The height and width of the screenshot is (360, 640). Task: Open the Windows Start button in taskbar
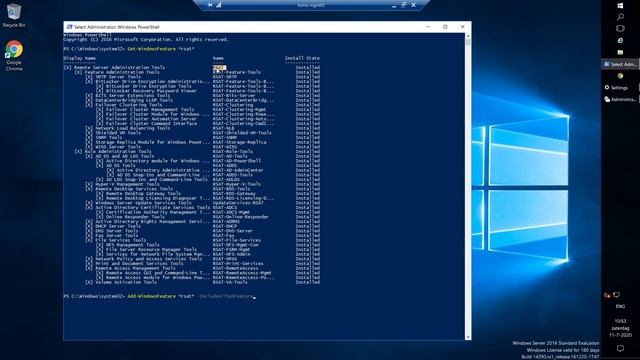(620, 5)
